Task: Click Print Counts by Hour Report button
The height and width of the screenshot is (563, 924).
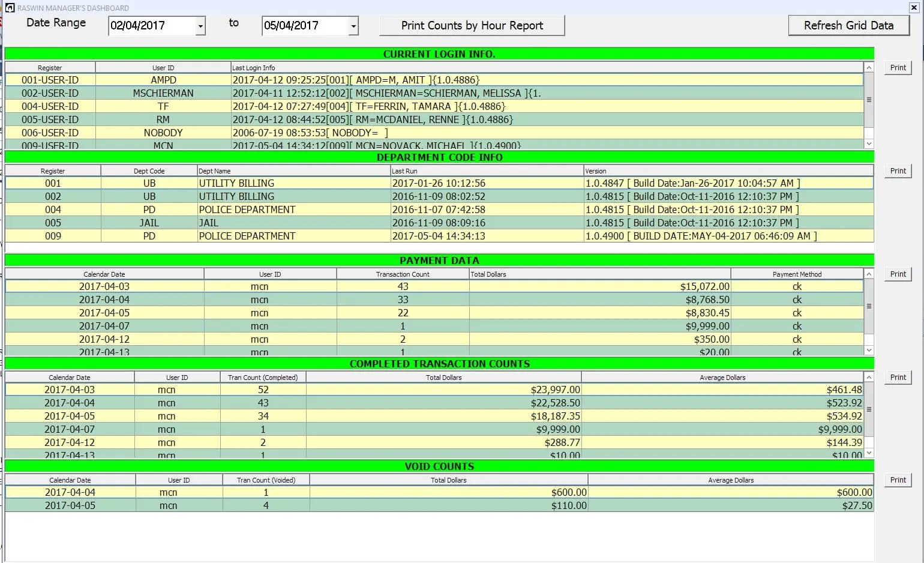Action: point(472,25)
